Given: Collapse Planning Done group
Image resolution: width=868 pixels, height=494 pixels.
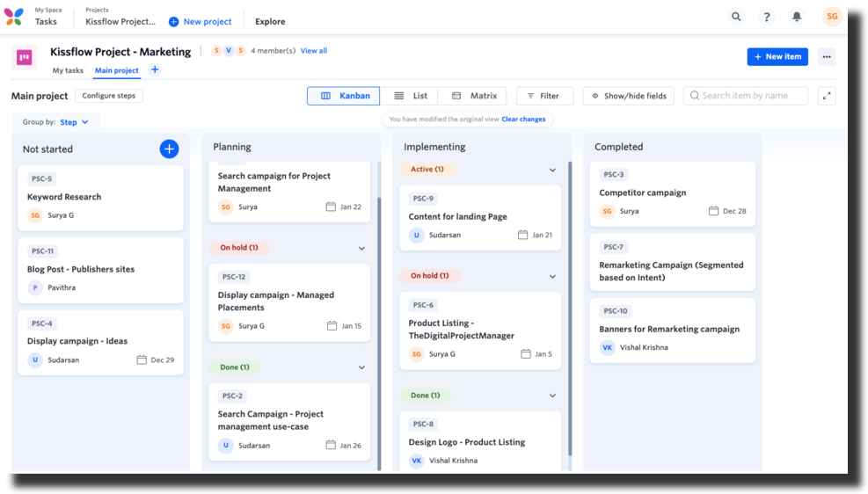Looking at the screenshot, I should click(361, 367).
